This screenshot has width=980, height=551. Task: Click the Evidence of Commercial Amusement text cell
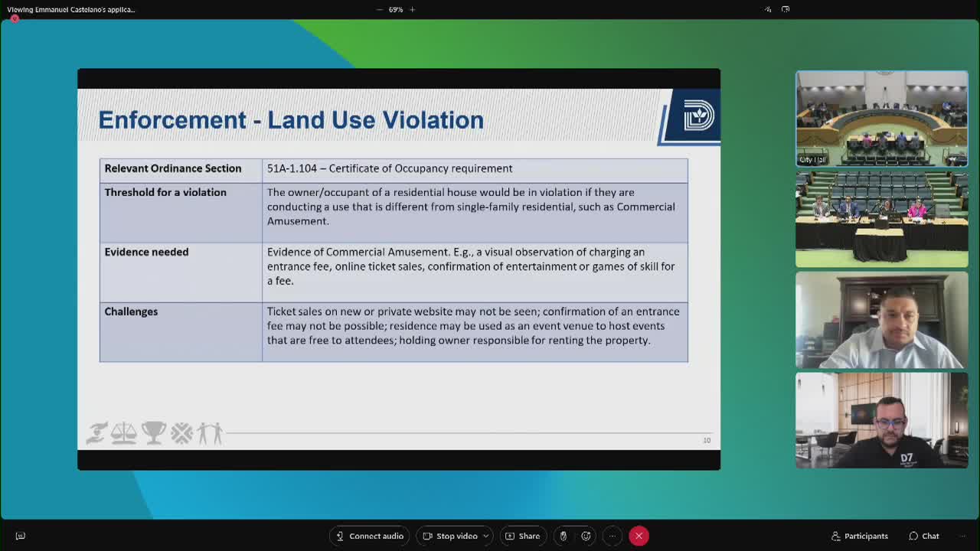(475, 272)
